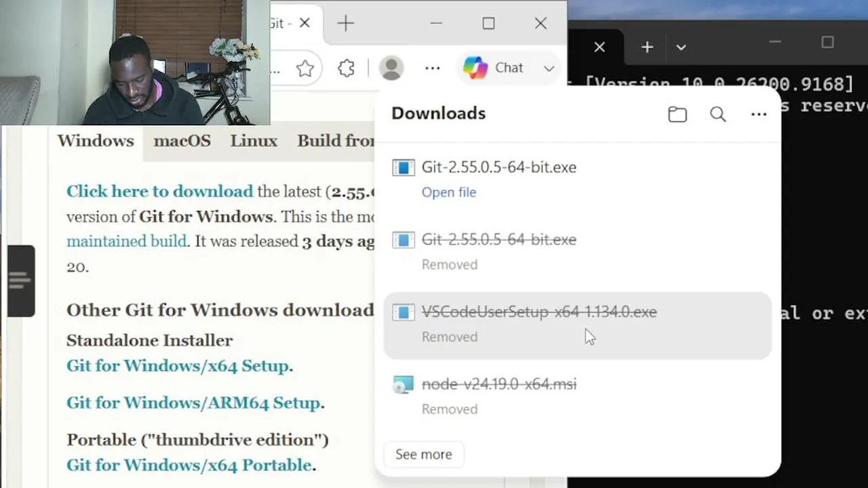The image size is (868, 488).
Task: Close the terminal window's tab
Action: tap(599, 47)
